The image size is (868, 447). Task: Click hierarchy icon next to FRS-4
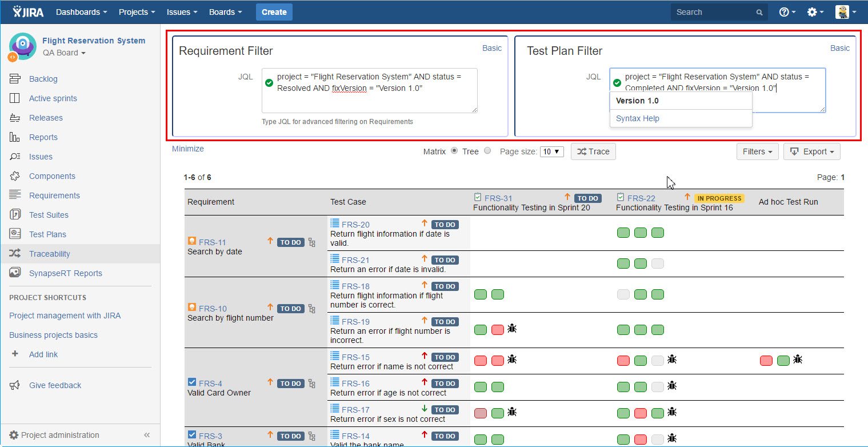[312, 384]
